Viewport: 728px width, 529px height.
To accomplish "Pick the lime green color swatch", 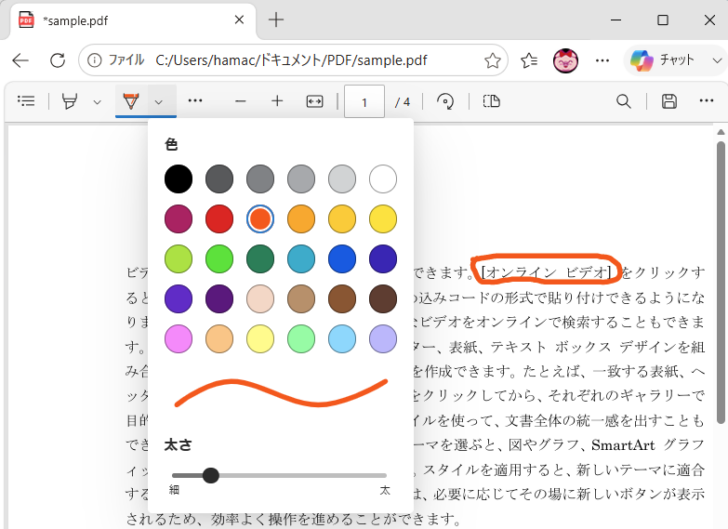I will click(x=178, y=259).
